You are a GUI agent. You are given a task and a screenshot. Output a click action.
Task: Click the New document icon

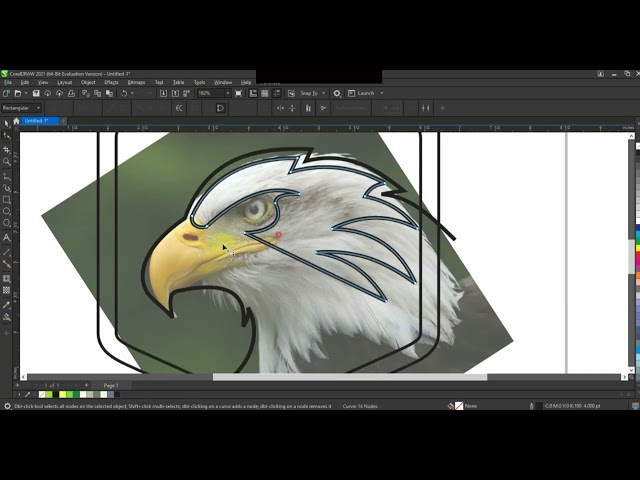(6, 93)
